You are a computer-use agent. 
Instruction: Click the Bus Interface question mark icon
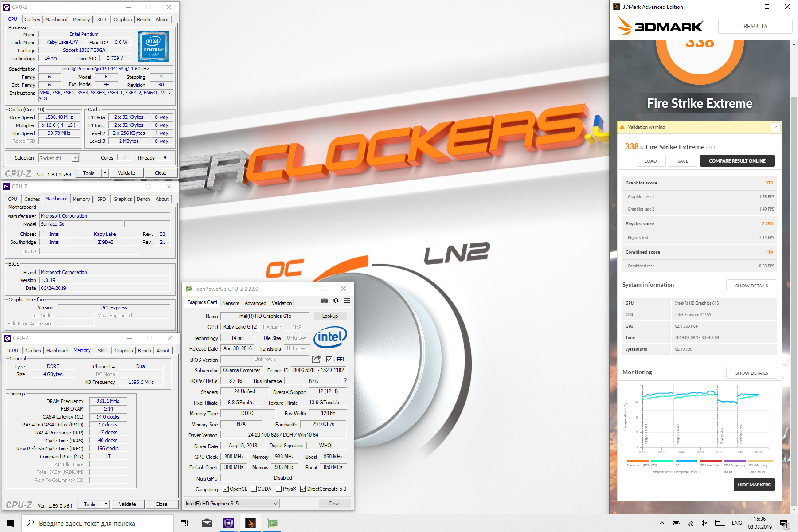click(x=345, y=381)
